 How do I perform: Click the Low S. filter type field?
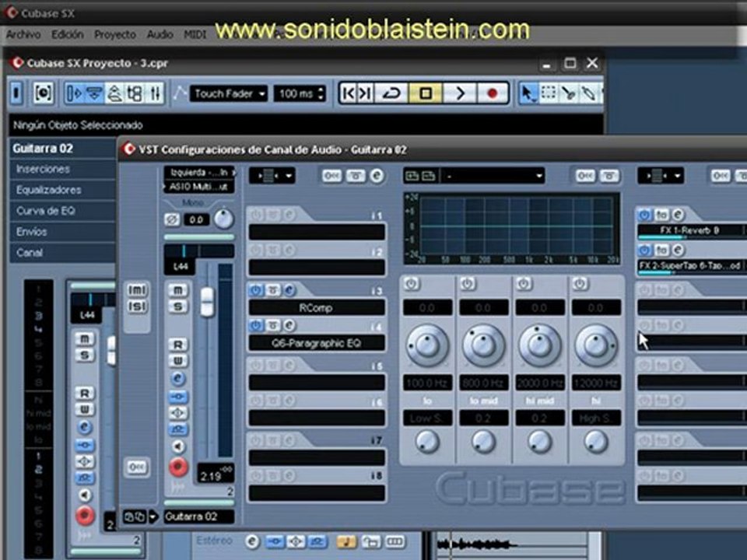(x=427, y=418)
